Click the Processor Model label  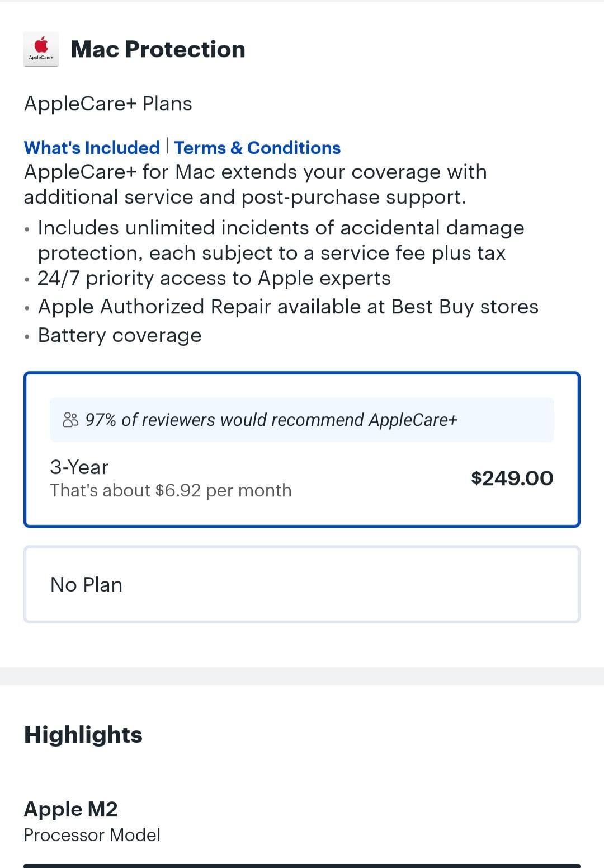coord(92,835)
